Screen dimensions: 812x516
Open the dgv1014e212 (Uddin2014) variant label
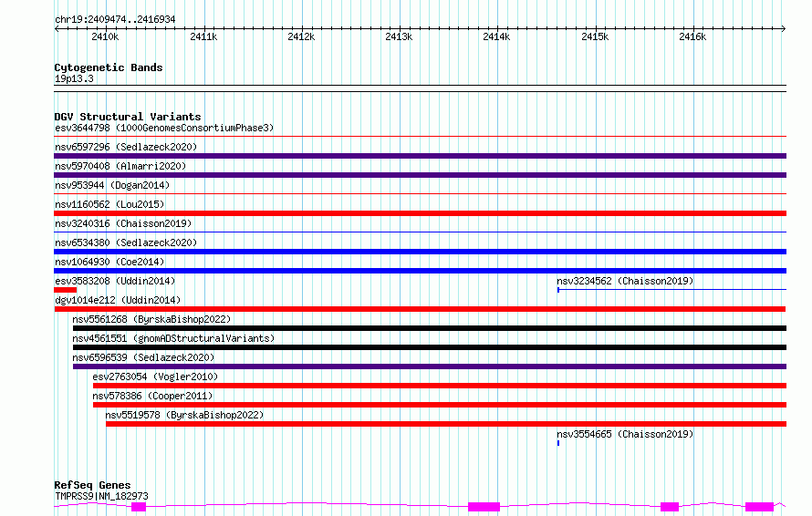point(118,300)
